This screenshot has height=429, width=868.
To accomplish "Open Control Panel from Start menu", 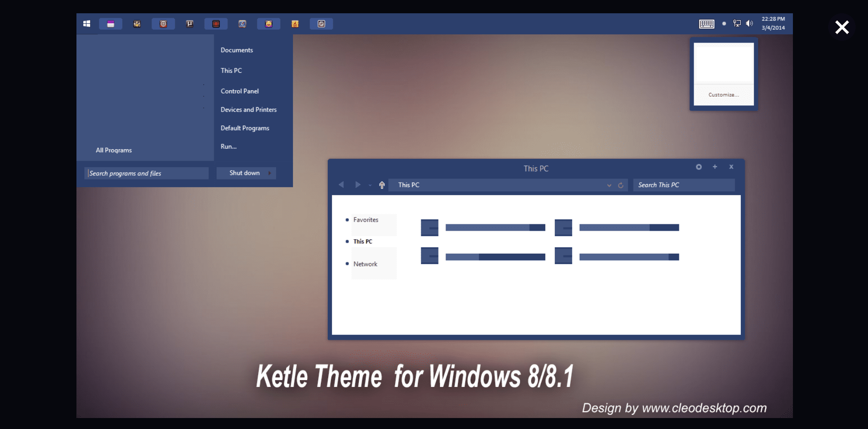I will tap(239, 91).
